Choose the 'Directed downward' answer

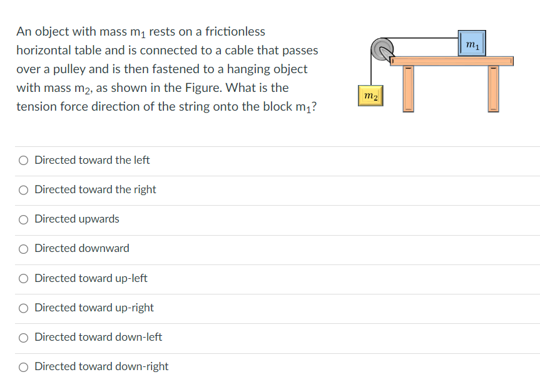click(23, 248)
